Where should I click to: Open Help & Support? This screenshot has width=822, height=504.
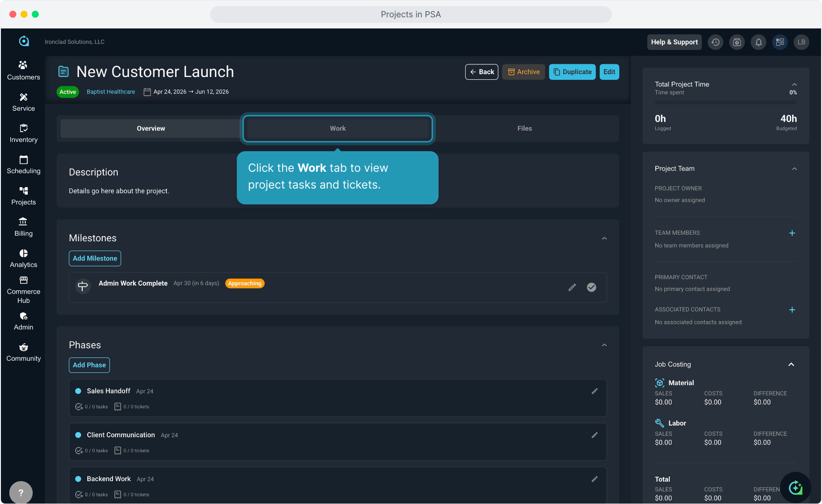[x=674, y=42]
